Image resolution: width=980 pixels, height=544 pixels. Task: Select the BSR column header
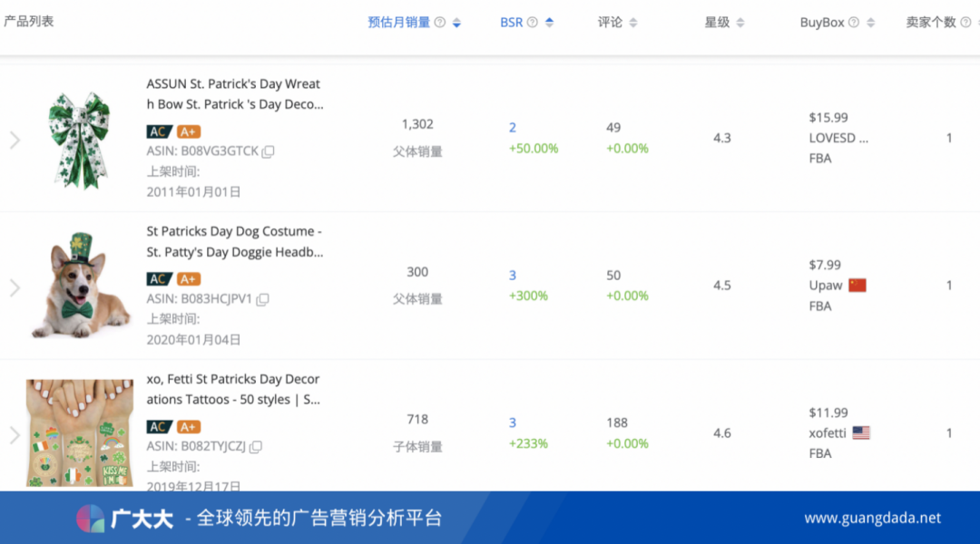click(x=511, y=23)
